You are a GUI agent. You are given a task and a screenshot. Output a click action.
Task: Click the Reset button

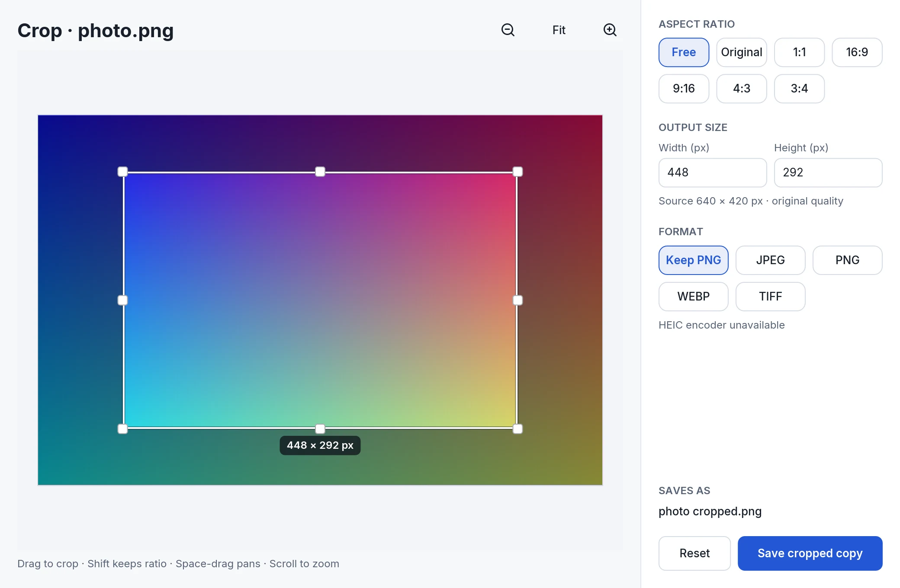[694, 553]
